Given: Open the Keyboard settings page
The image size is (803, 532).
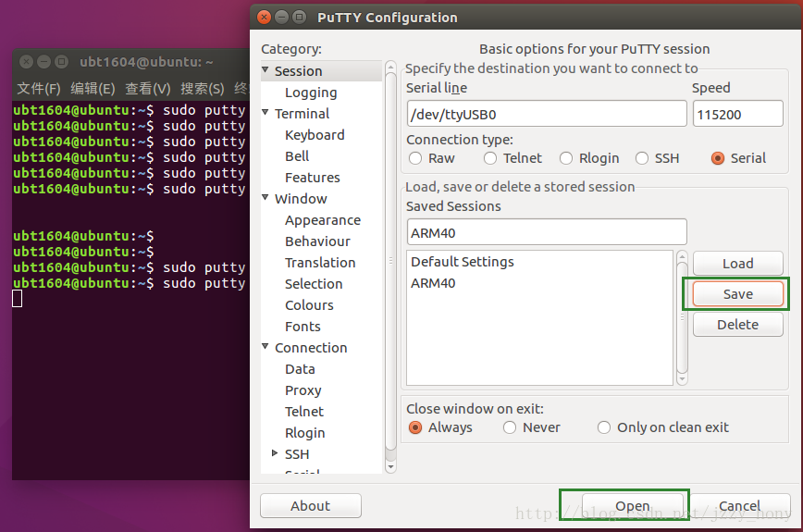Looking at the screenshot, I should pos(315,135).
